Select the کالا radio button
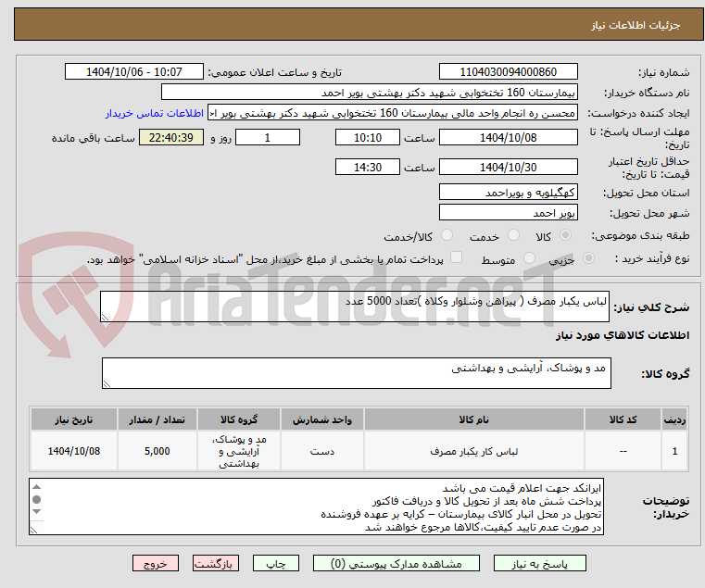This screenshot has height=588, width=705. pyautogui.click(x=565, y=235)
